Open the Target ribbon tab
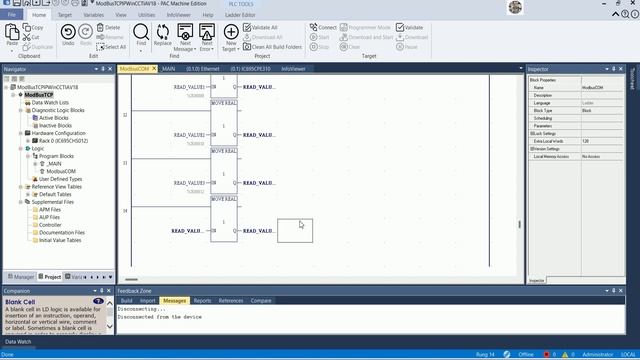This screenshot has width=640, height=360. pyautogui.click(x=64, y=15)
